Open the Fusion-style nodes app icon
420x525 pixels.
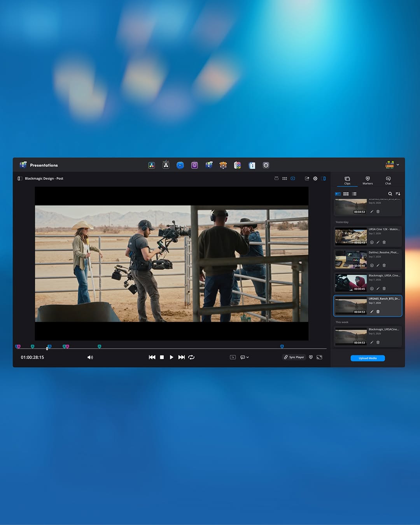(x=166, y=165)
